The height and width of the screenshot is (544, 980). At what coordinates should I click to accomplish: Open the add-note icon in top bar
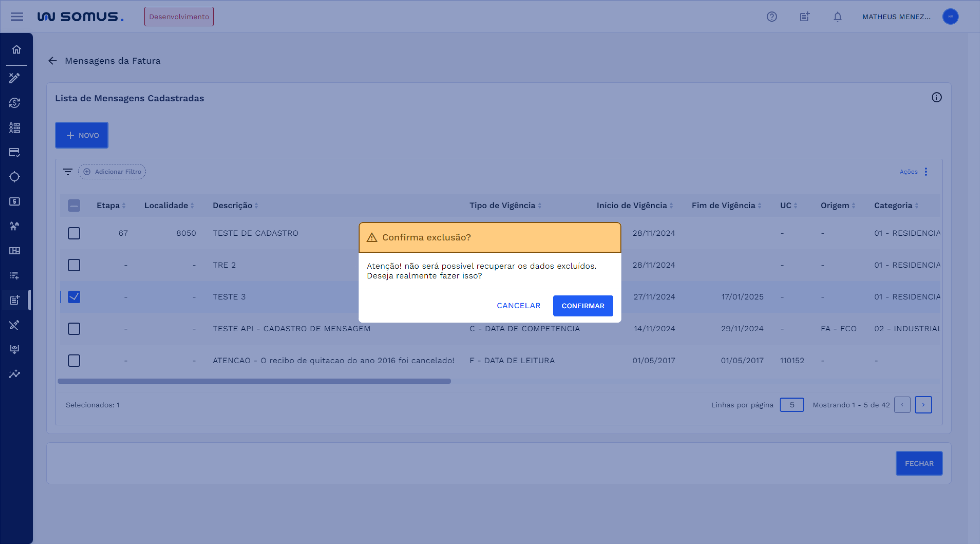(804, 17)
